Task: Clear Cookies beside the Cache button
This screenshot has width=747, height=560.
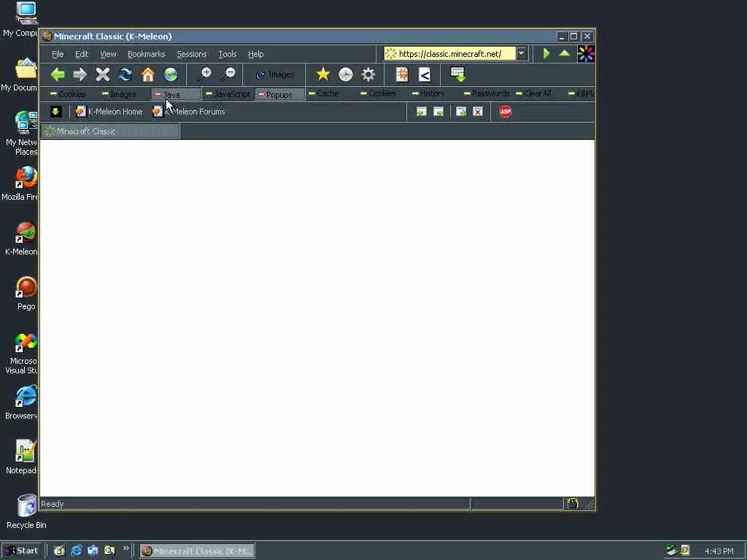Action: (378, 93)
